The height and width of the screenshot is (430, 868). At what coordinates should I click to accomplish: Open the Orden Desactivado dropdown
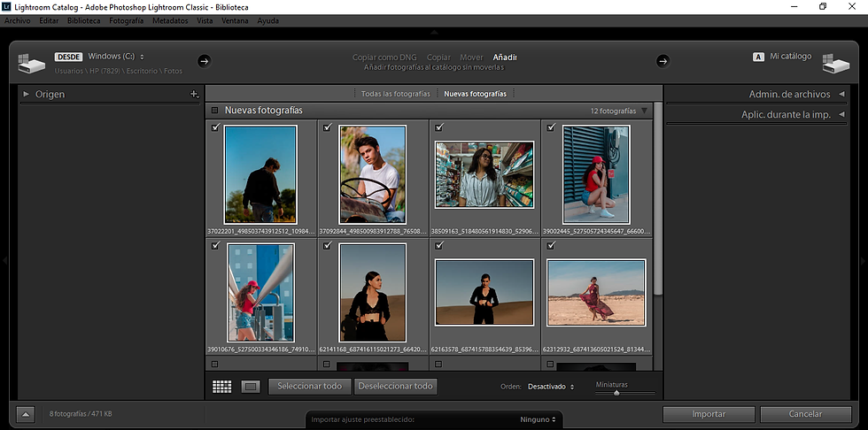pyautogui.click(x=551, y=387)
